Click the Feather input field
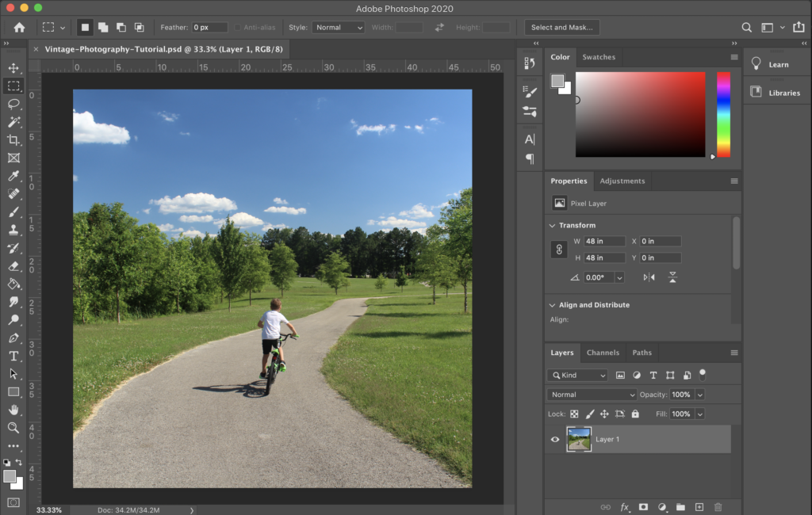The image size is (812, 515). click(210, 28)
